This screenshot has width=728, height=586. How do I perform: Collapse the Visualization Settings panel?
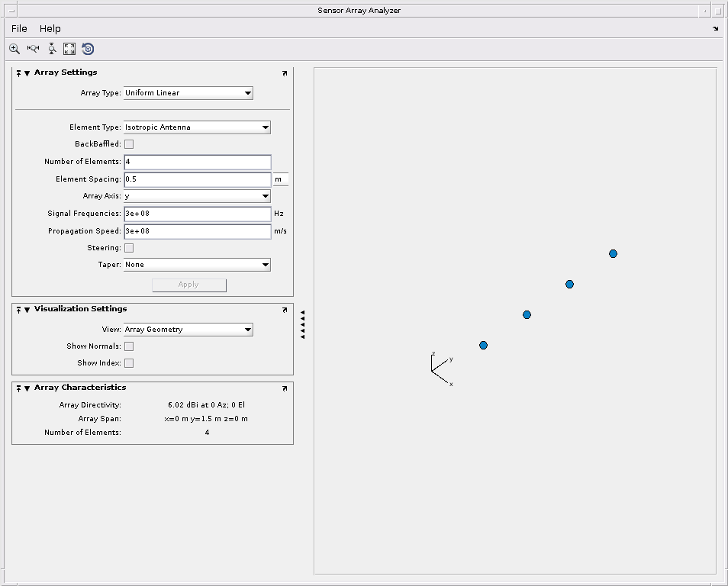(27, 311)
